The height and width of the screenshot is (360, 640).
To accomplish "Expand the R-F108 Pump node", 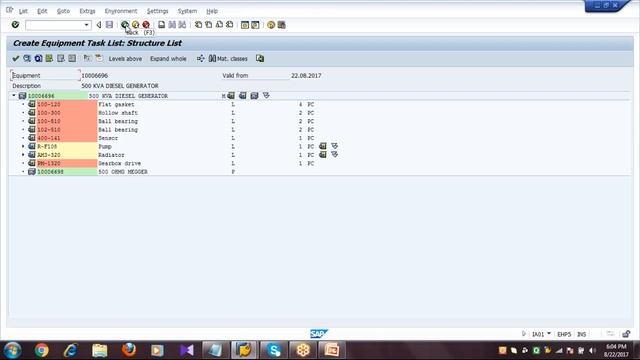I will [x=23, y=146].
